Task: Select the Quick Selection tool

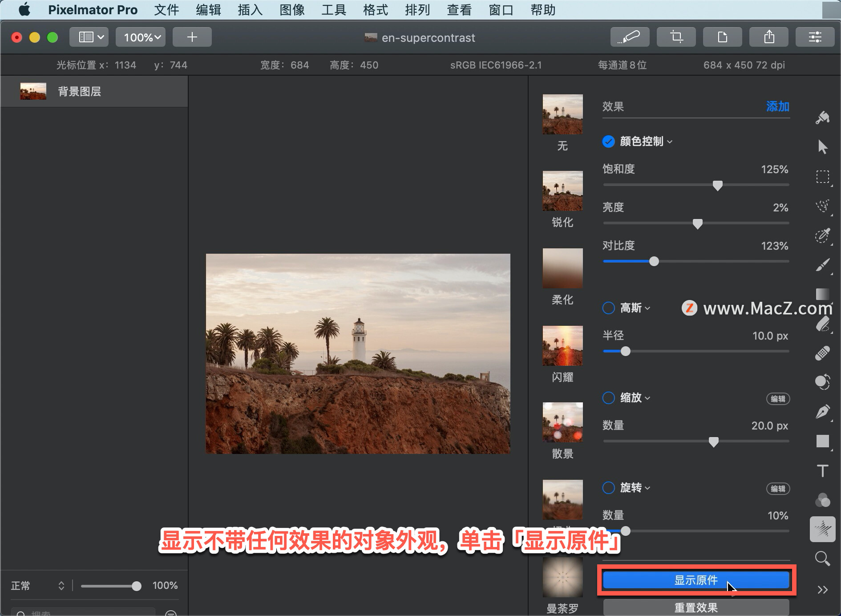Action: point(822,206)
